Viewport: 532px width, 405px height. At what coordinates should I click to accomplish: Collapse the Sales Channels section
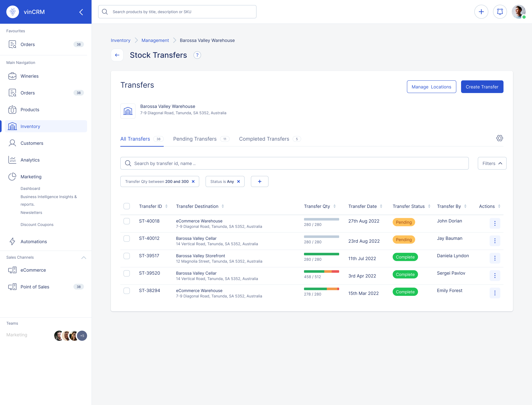[x=83, y=257]
